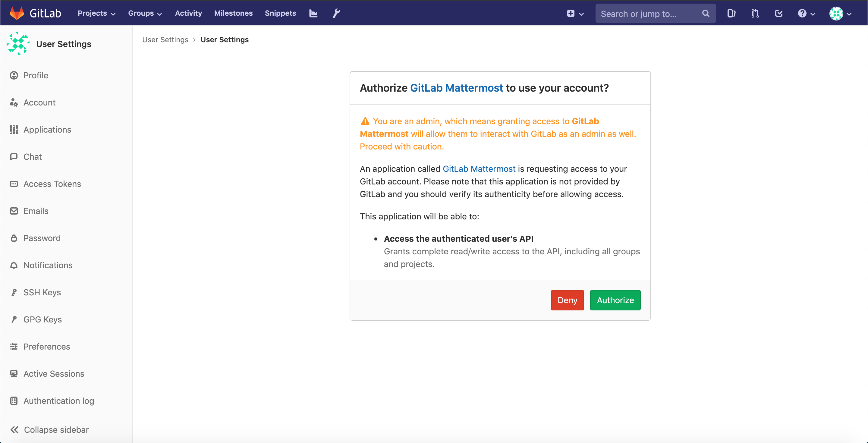Open the instance statistics chart icon
The image size is (868, 443).
click(313, 13)
